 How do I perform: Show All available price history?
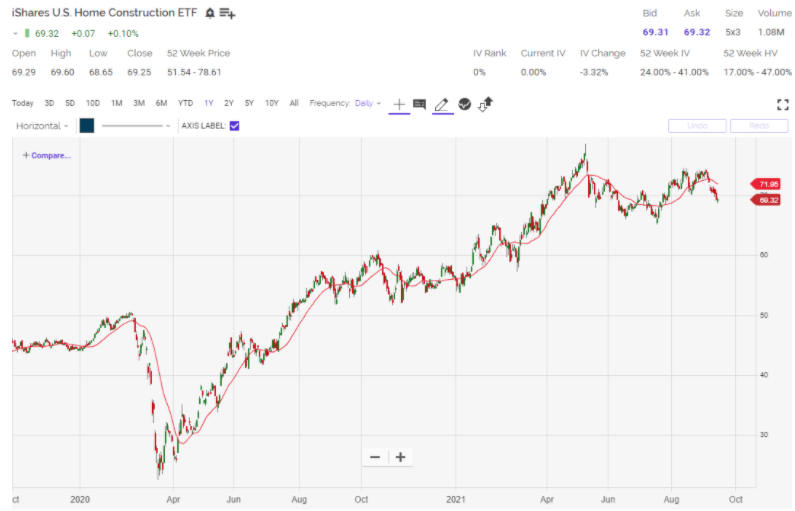click(x=294, y=103)
